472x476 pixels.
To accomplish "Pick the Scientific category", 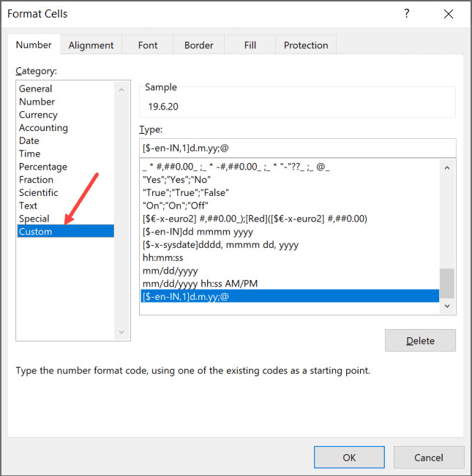I will click(x=38, y=193).
